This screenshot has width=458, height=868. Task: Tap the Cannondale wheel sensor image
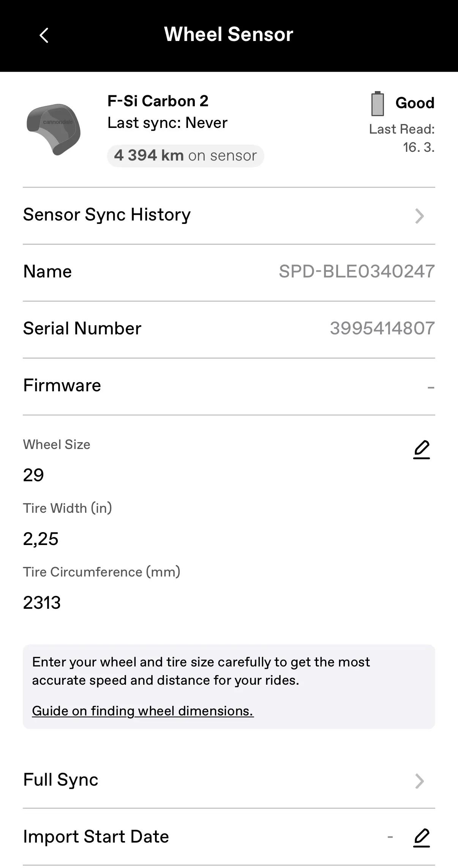(54, 129)
